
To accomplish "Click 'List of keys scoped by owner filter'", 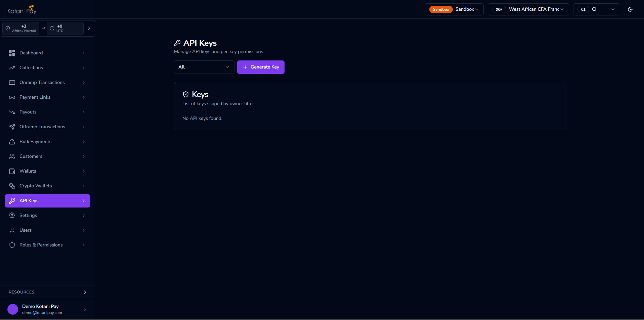I will (x=218, y=103).
